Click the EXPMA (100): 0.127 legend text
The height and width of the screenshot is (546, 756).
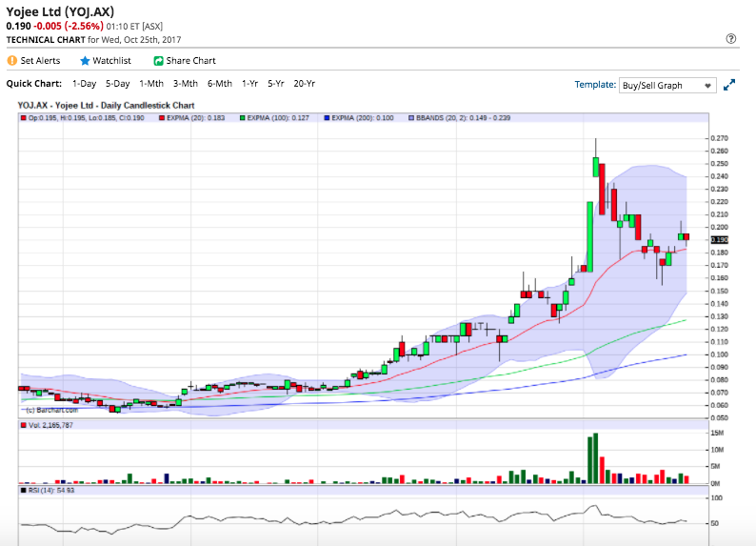(x=278, y=118)
